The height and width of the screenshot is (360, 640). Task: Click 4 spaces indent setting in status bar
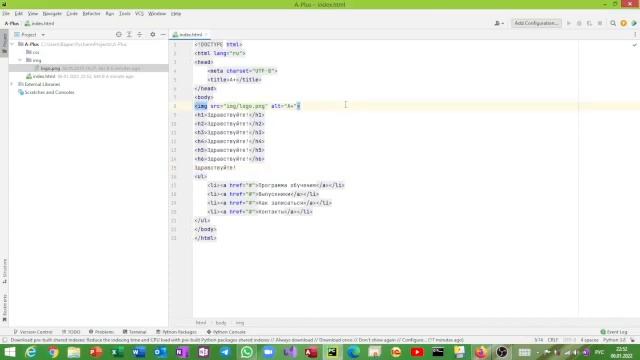coord(589,340)
